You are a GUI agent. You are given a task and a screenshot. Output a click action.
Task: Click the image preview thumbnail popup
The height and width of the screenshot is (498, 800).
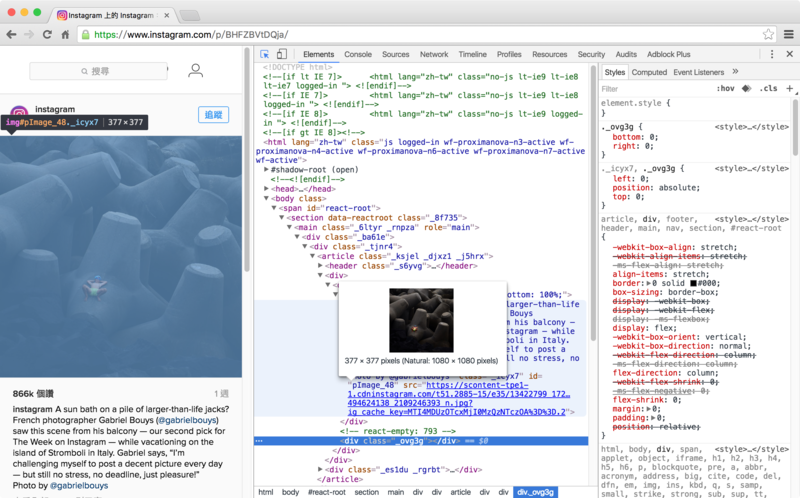(x=421, y=320)
